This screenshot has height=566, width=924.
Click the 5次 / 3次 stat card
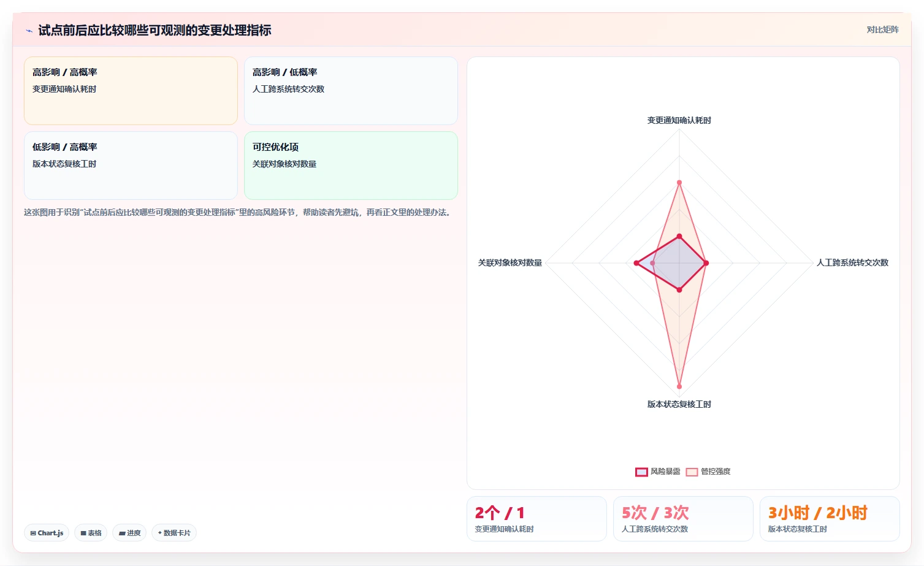point(683,519)
